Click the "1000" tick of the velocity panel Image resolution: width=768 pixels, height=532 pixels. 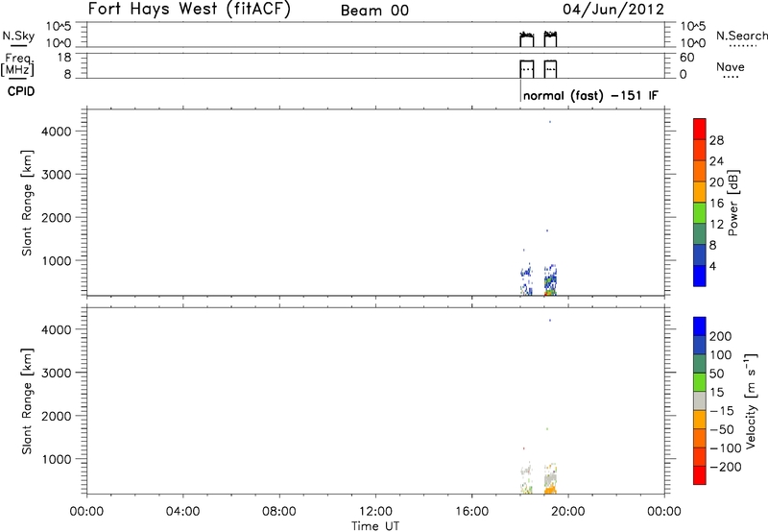coord(57,459)
